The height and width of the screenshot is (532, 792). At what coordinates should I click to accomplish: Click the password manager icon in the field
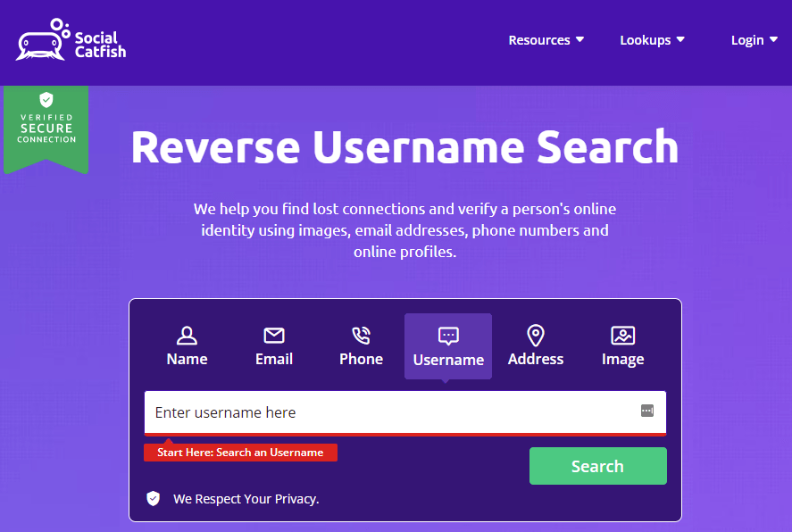[x=647, y=411]
